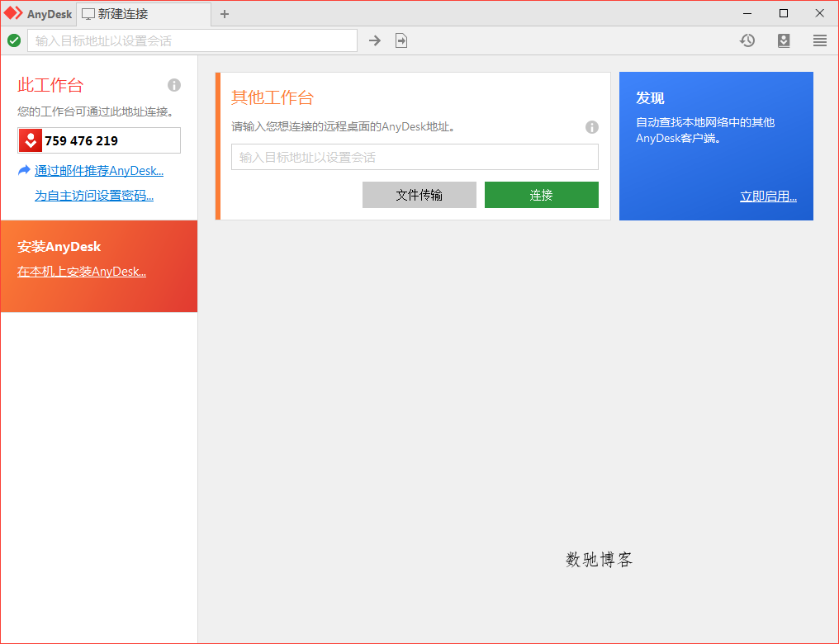Screen dimensions: 839x644
Task: Click info icon beside 此工作台 heading
Action: 174,85
